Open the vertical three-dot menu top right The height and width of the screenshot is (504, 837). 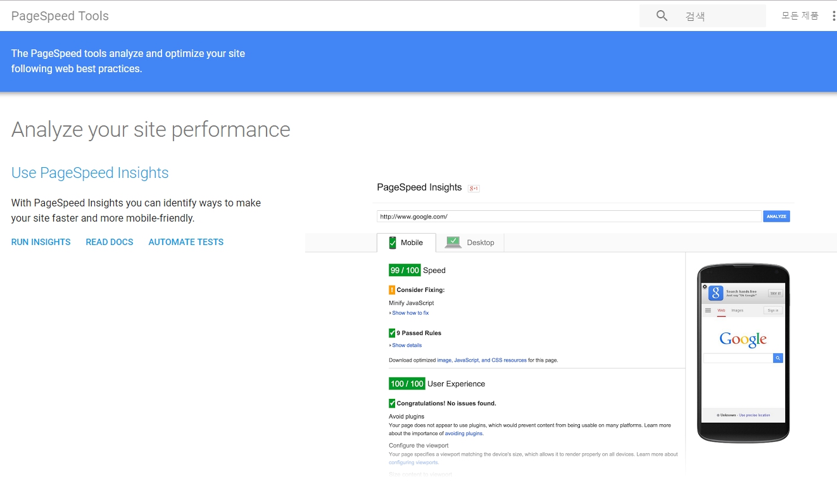point(834,15)
